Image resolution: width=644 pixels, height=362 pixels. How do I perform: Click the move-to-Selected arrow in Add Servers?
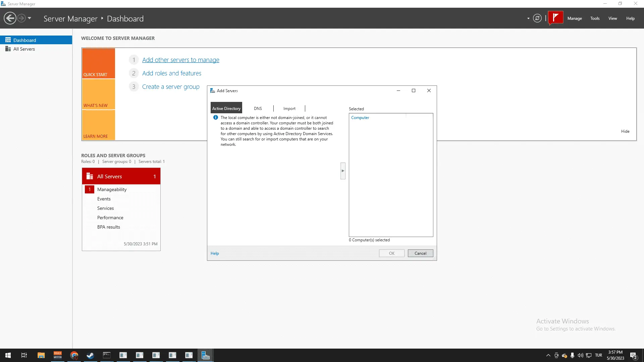click(x=343, y=171)
